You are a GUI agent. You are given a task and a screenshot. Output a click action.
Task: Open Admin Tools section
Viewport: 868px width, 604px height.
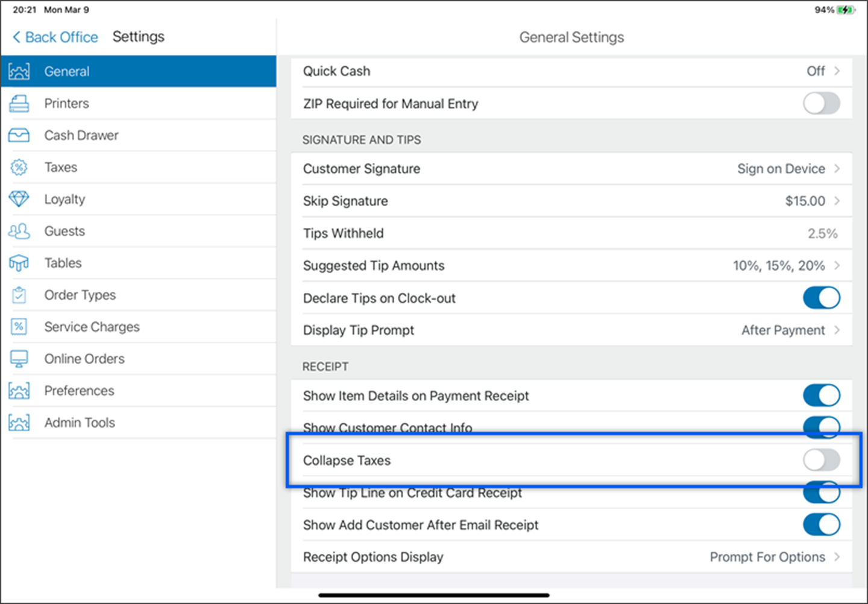click(139, 423)
